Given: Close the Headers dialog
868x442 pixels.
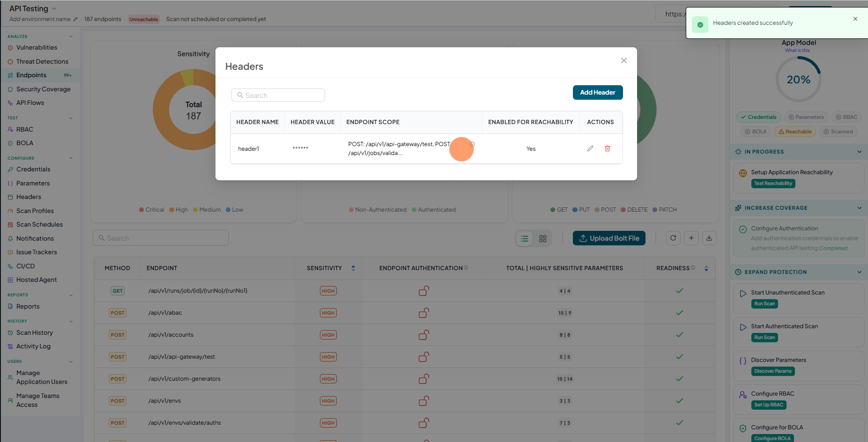Looking at the screenshot, I should point(624,60).
